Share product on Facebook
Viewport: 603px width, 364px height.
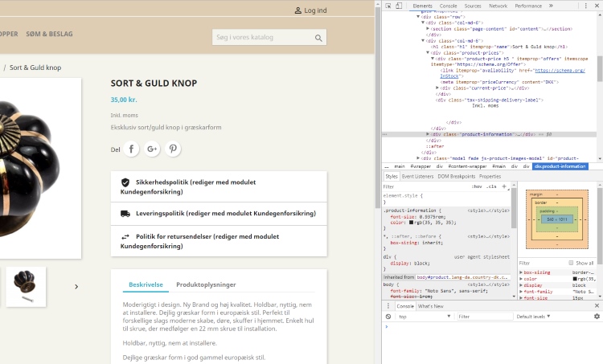click(x=132, y=149)
